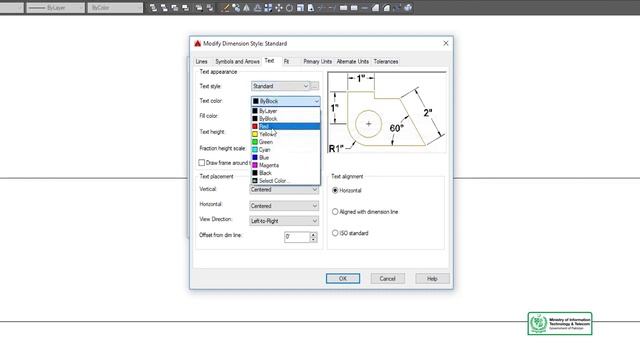Open the Primary Units tab
The image size is (640, 360).
click(318, 62)
